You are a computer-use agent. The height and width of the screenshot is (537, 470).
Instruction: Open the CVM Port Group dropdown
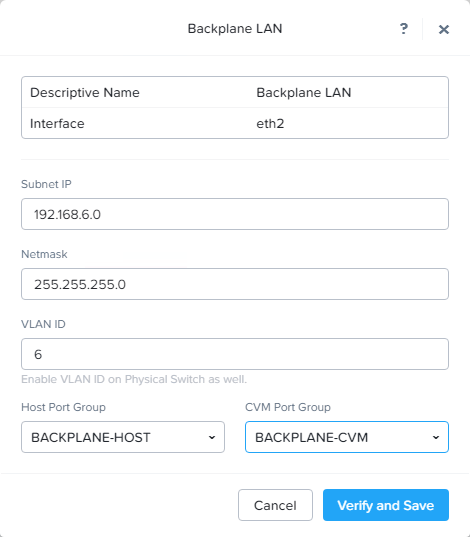pos(347,437)
